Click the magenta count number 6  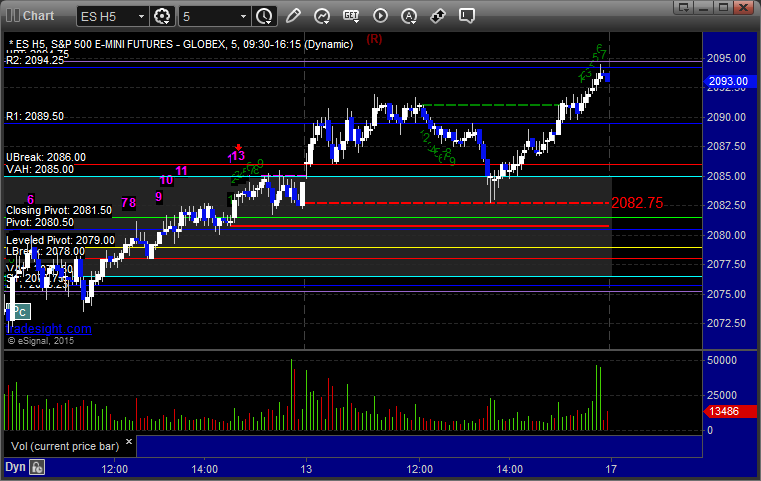tap(31, 199)
